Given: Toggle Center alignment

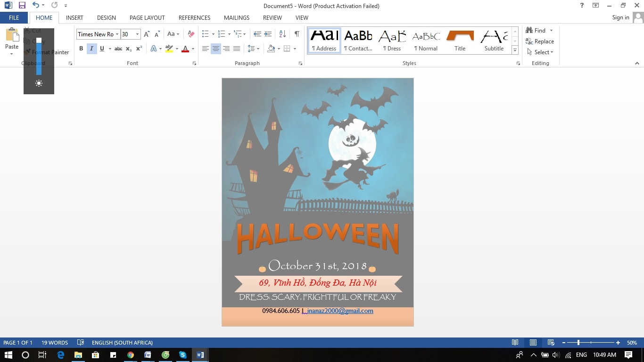Looking at the screenshot, I should [x=216, y=49].
